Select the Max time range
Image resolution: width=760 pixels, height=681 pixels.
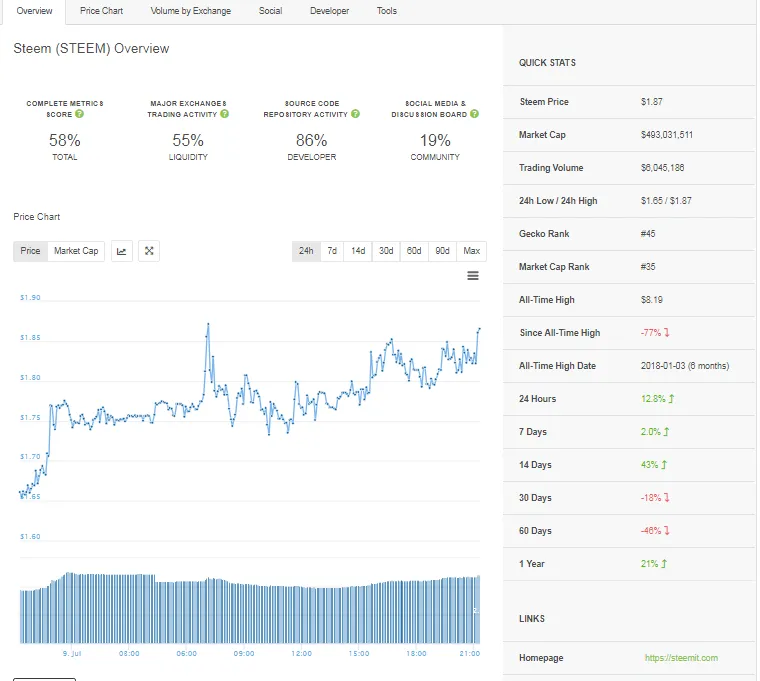pyautogui.click(x=471, y=251)
